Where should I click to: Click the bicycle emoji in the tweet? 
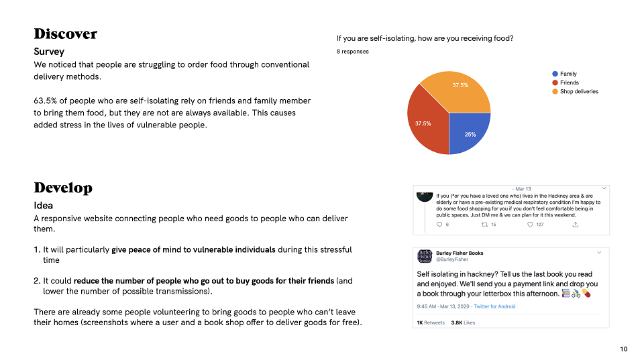576,294
